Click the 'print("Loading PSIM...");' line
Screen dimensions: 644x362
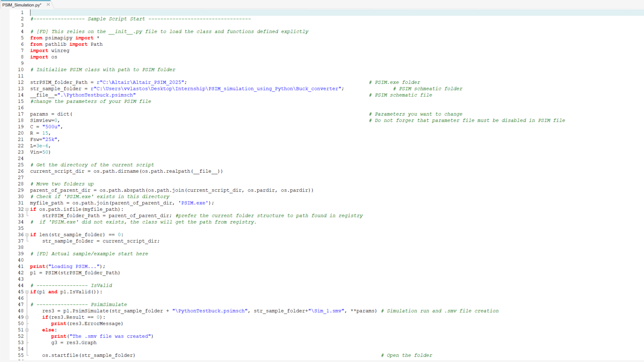coord(68,266)
